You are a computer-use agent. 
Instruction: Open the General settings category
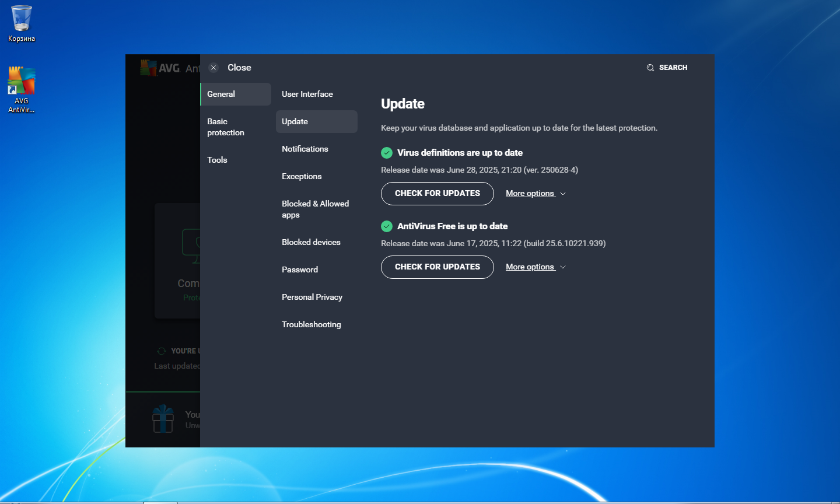pyautogui.click(x=236, y=94)
